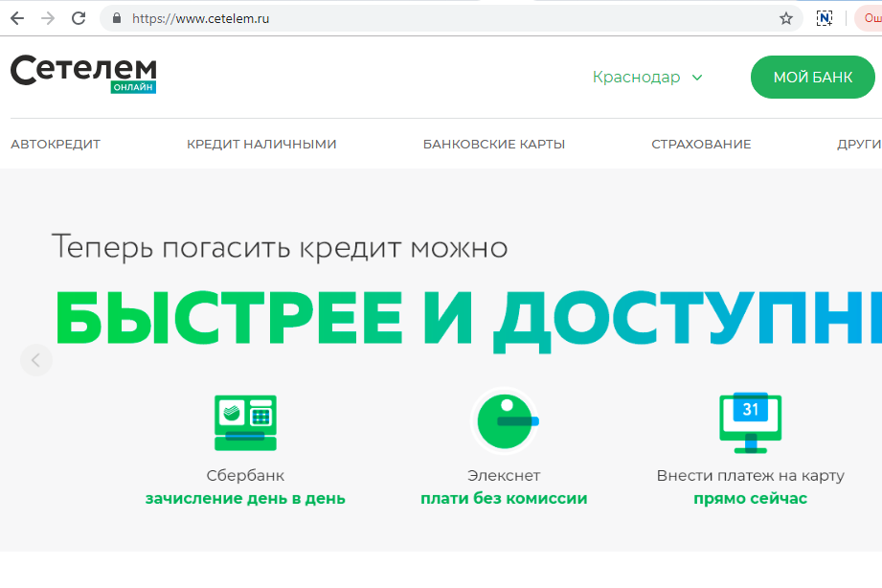
Task: Open the плати без комиссии link
Action: point(504,499)
